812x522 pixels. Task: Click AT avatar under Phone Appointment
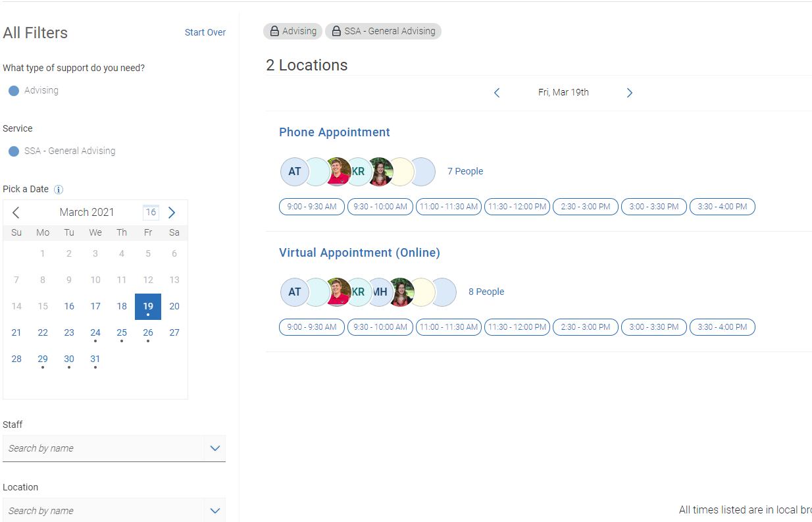tap(293, 172)
